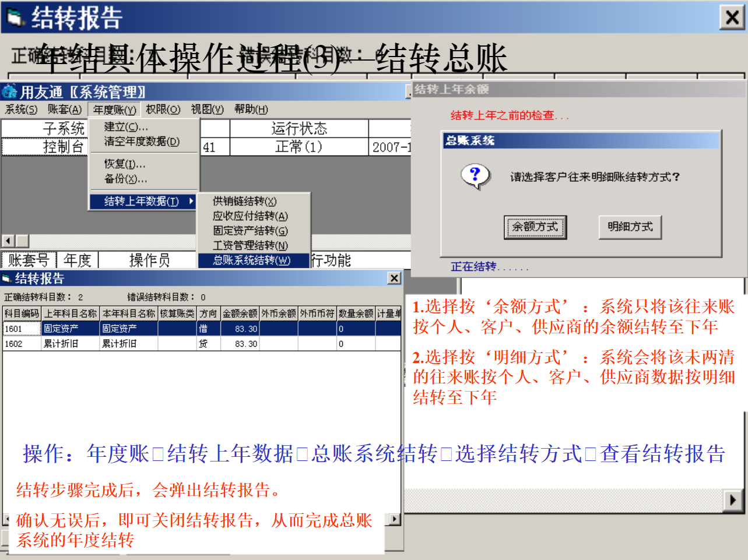The width and height of the screenshot is (748, 560).
Task: Select 备份(X)... menu entry
Action: 125,179
